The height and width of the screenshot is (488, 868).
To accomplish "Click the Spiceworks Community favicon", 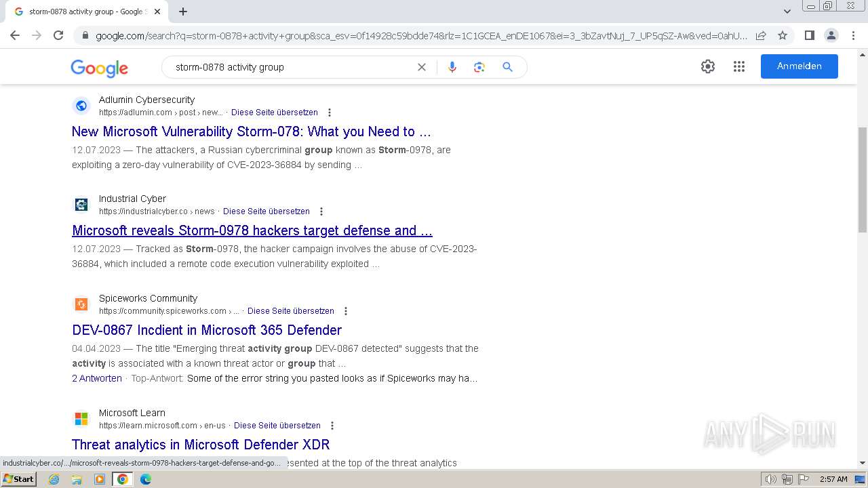I will (x=81, y=304).
